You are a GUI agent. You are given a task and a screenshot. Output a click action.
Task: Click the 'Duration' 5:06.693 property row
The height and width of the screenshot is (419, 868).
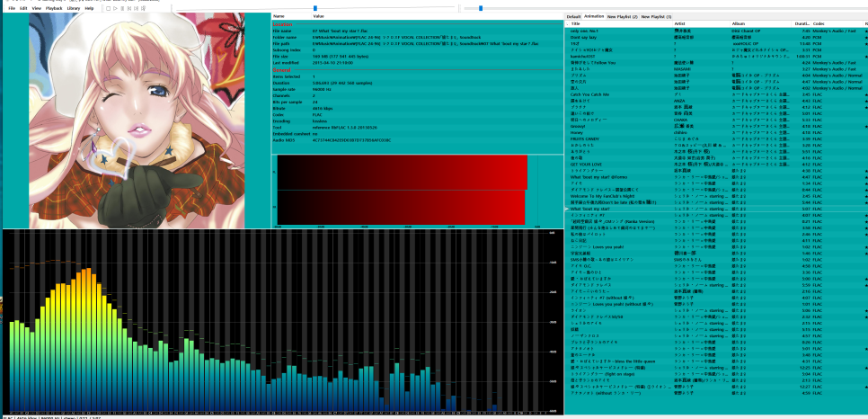[417, 83]
